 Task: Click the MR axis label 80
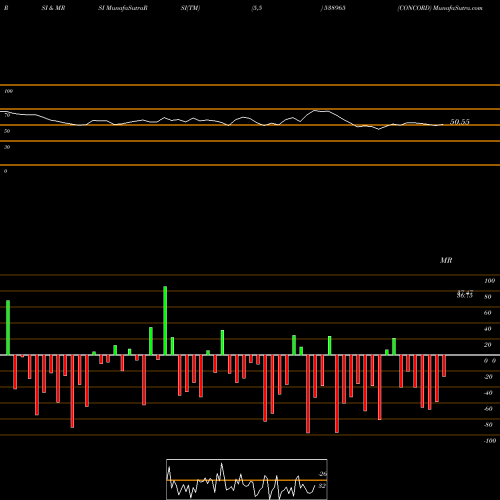[x=488, y=297]
